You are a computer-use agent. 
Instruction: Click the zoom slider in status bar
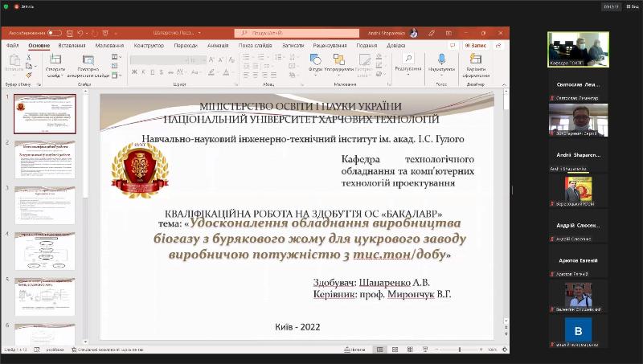point(459,350)
